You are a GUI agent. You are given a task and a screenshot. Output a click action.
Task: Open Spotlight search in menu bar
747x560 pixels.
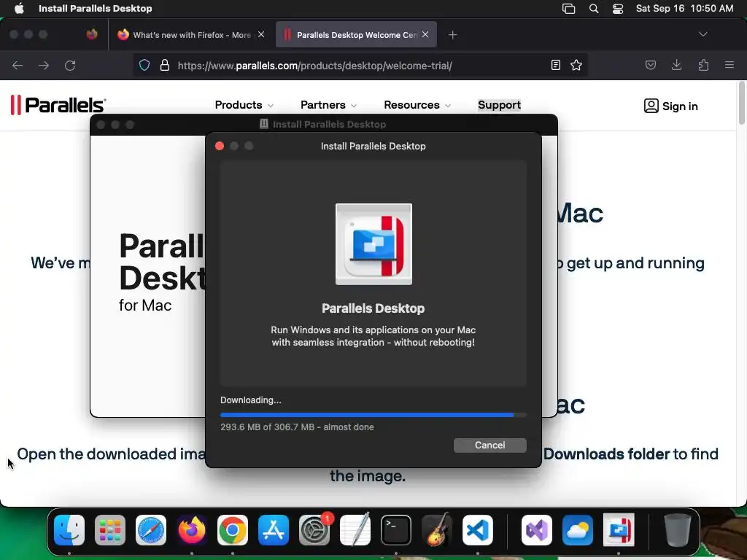pyautogui.click(x=594, y=9)
